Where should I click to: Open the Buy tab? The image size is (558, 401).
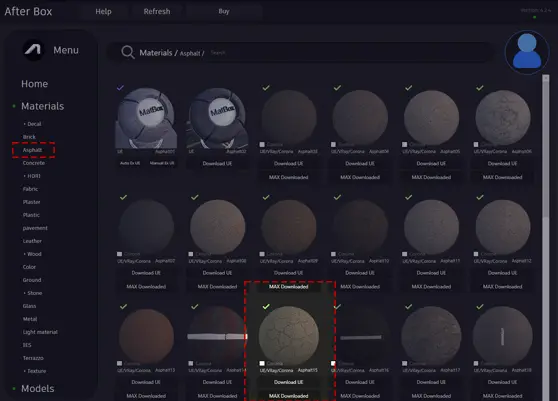(x=224, y=11)
